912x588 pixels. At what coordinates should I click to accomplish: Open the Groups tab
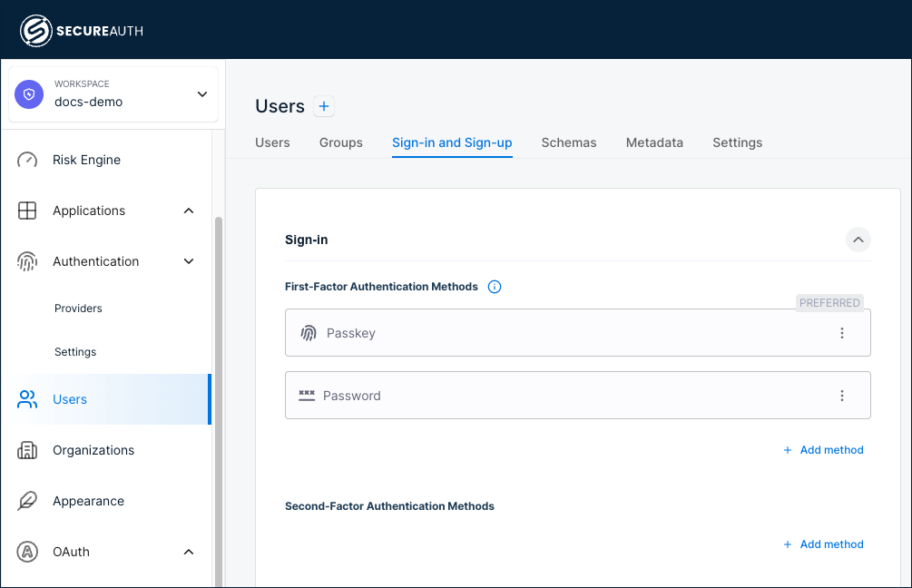(340, 142)
